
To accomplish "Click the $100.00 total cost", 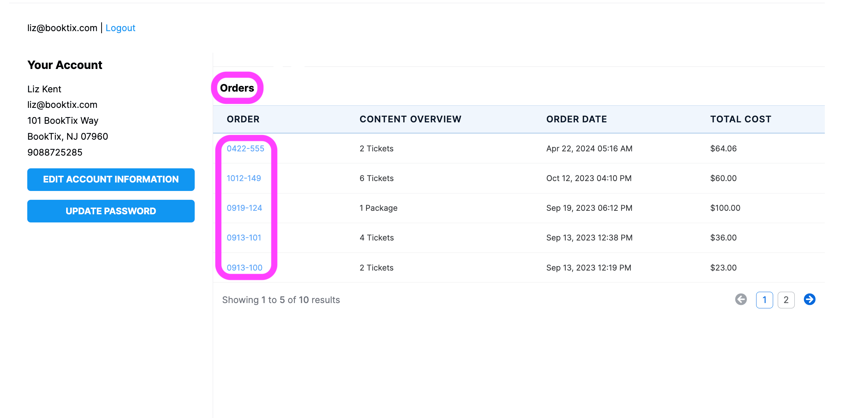I will coord(725,208).
